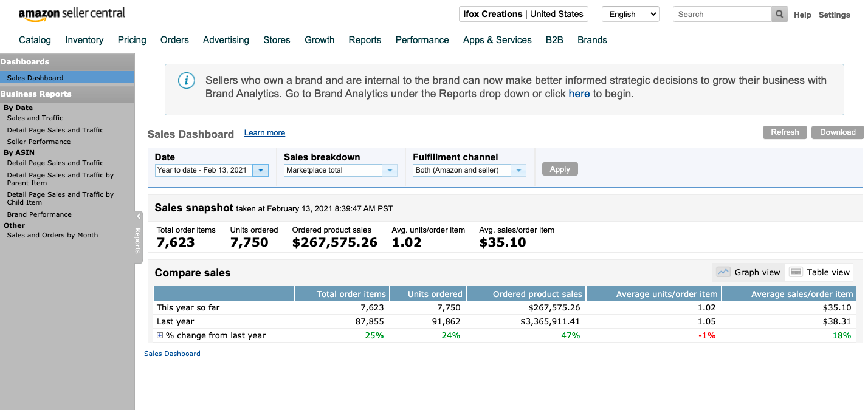
Task: Click the snapshot 7,750 units ordered value
Action: [x=249, y=242]
